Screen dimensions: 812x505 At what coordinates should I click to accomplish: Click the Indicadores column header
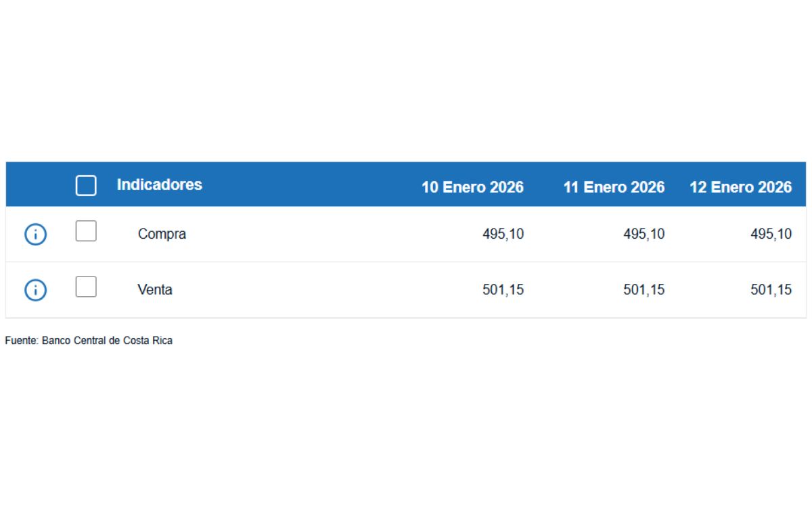[160, 185]
